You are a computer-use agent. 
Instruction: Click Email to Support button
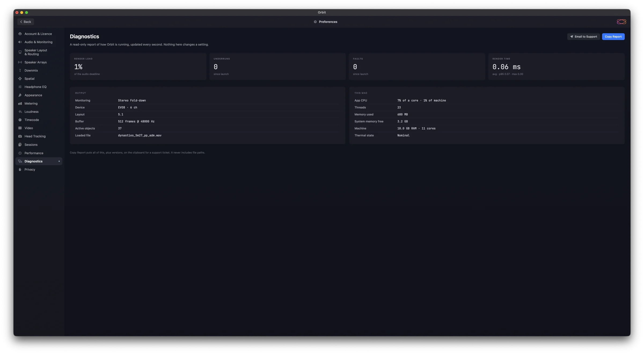pos(584,37)
